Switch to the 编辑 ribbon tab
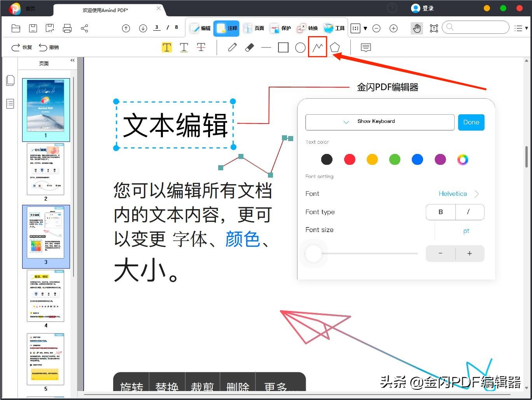532x400 pixels. [x=200, y=28]
